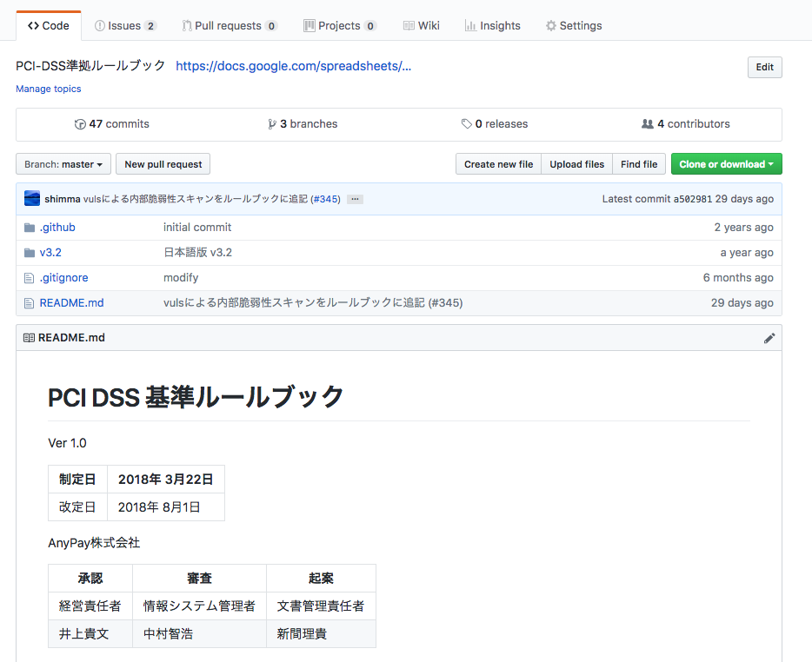Click the v3.2 folder icon
Screen dimensions: 812x662
[30, 253]
